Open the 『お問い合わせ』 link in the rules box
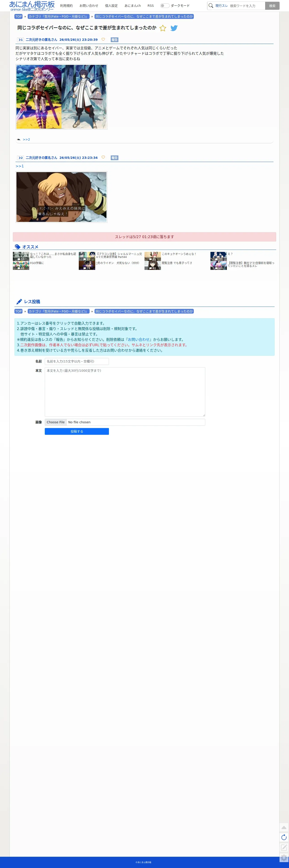The width and height of the screenshot is (289, 868). (138, 340)
